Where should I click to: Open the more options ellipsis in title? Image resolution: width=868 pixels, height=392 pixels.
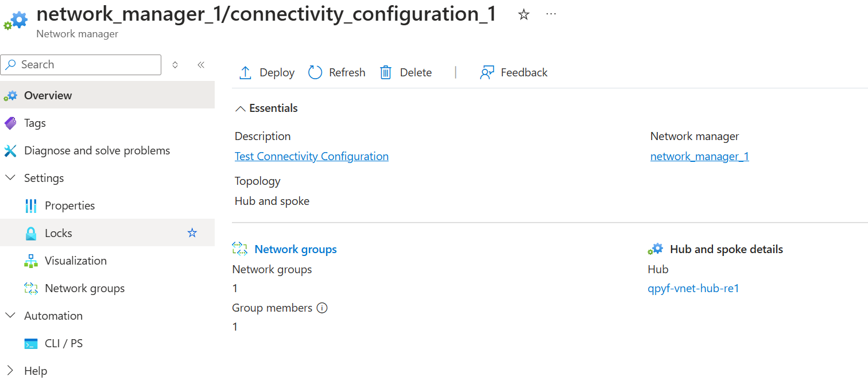point(551,15)
